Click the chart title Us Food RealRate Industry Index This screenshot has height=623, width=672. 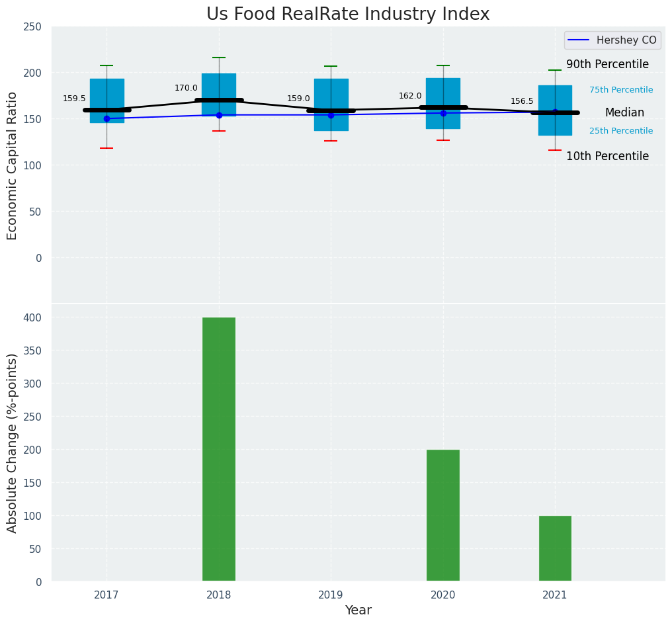(x=348, y=15)
